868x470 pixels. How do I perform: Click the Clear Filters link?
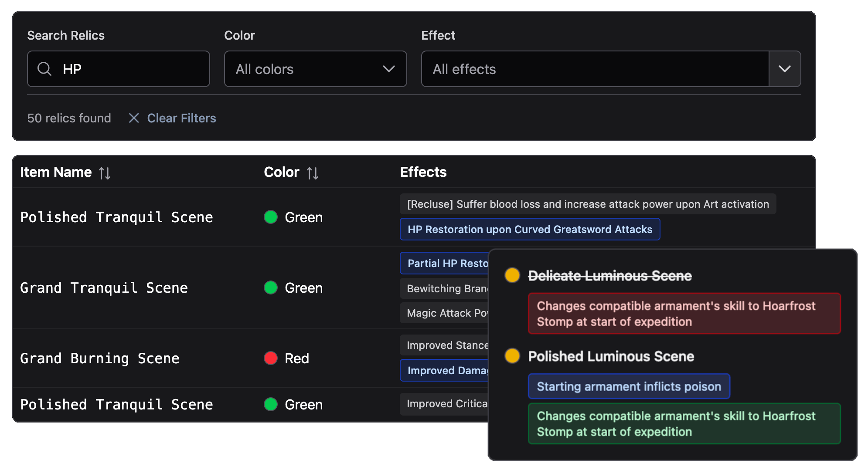tap(181, 118)
